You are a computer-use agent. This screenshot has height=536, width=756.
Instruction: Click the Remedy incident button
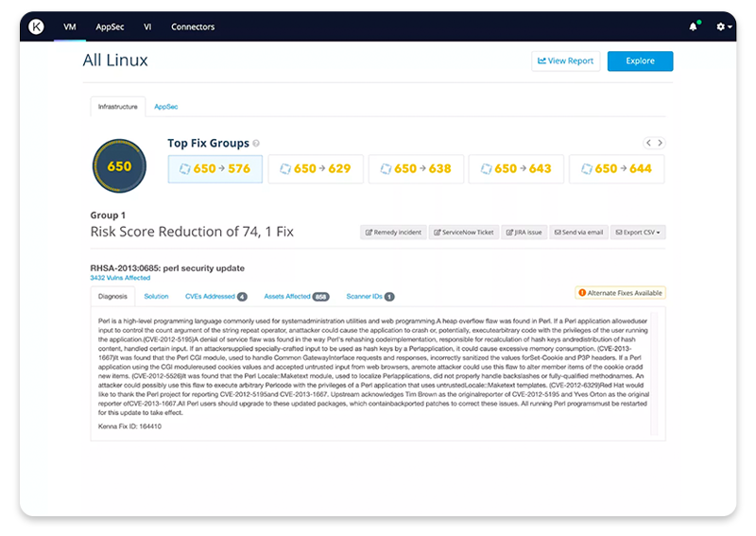click(393, 232)
